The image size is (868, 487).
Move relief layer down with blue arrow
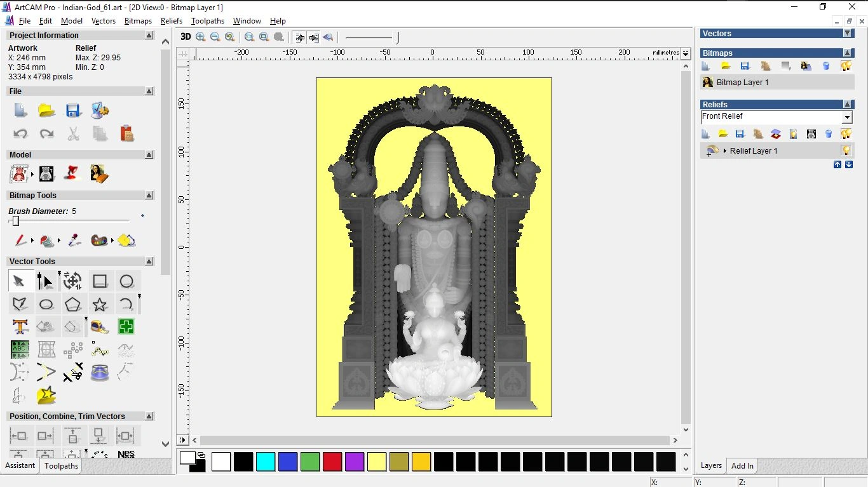point(848,164)
